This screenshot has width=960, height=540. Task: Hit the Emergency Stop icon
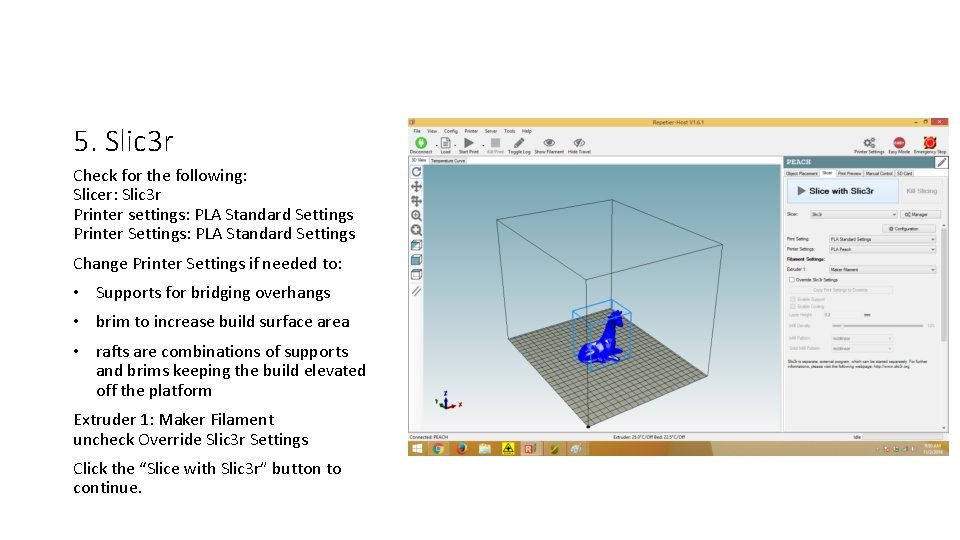[x=929, y=143]
